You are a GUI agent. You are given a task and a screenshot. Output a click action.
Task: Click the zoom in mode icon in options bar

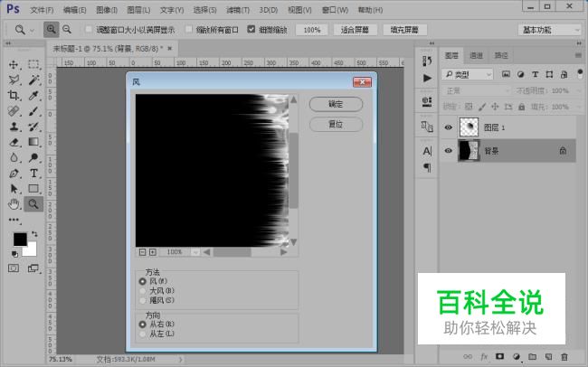[51, 29]
